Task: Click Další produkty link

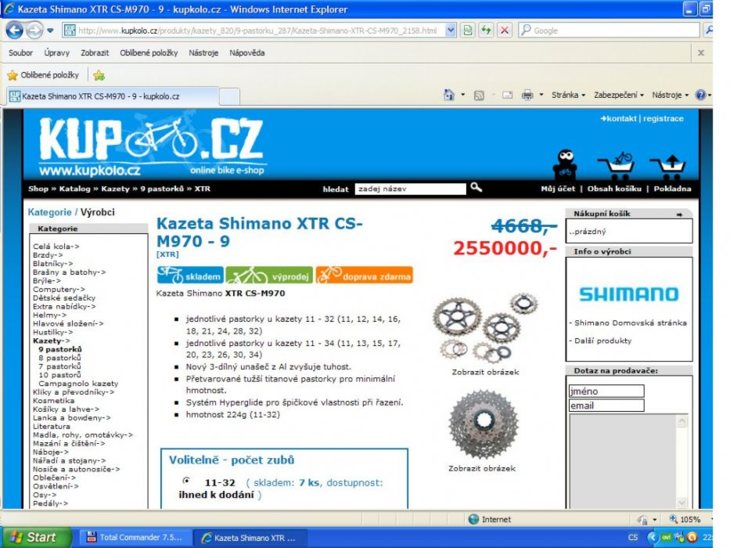Action: (603, 340)
